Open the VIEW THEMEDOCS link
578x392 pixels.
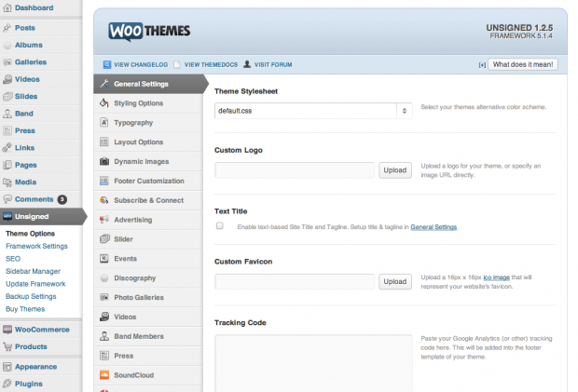[211, 65]
